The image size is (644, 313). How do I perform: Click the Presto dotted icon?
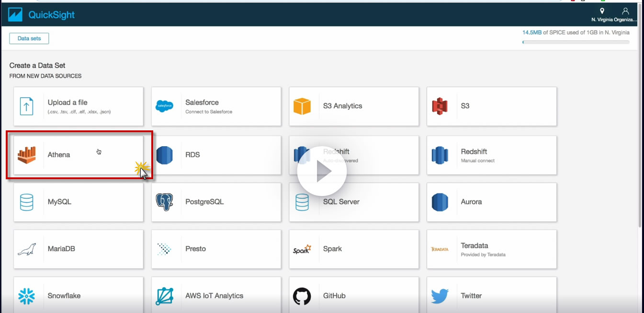click(164, 249)
